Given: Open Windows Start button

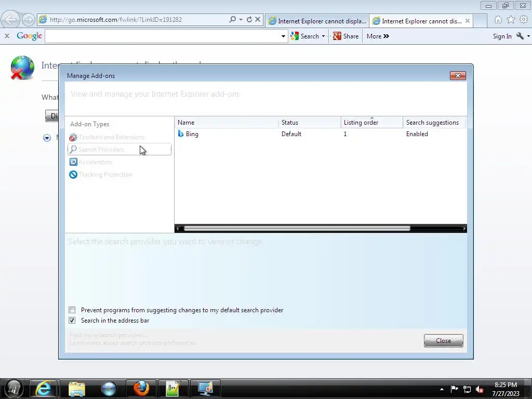Looking at the screenshot, I should point(14,389).
